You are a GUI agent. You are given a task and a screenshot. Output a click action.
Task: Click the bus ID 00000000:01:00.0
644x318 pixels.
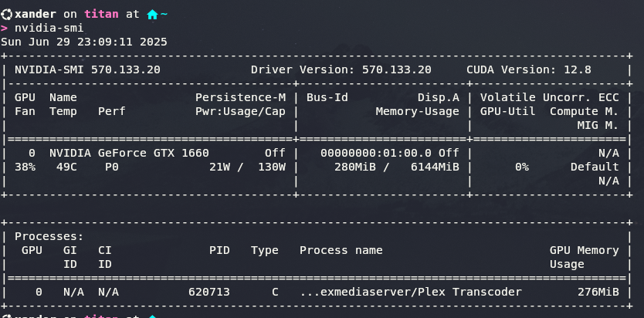[376, 154]
